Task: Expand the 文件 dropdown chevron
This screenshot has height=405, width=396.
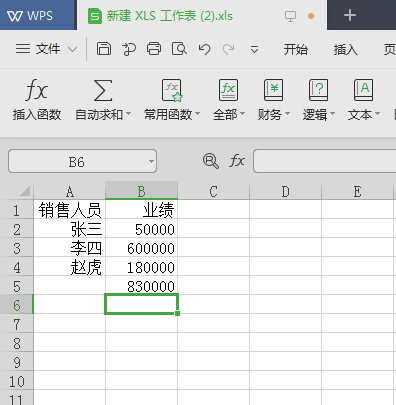Action: coord(72,50)
